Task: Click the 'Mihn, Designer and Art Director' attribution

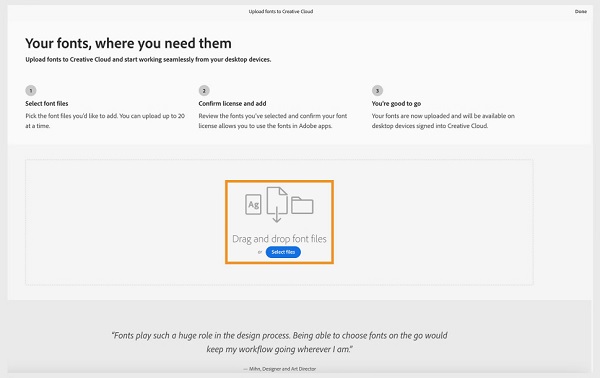Action: [x=280, y=369]
